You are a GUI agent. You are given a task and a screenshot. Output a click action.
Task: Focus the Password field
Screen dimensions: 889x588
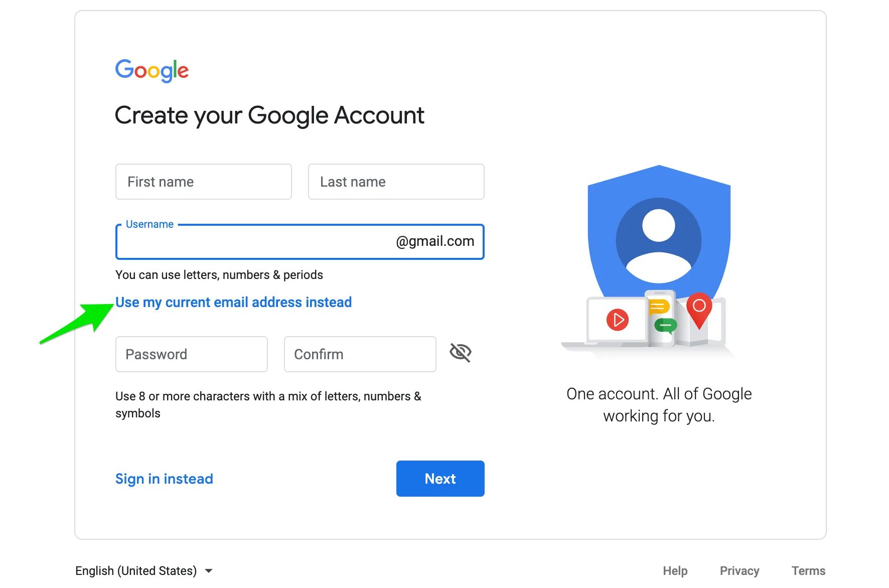pyautogui.click(x=191, y=354)
